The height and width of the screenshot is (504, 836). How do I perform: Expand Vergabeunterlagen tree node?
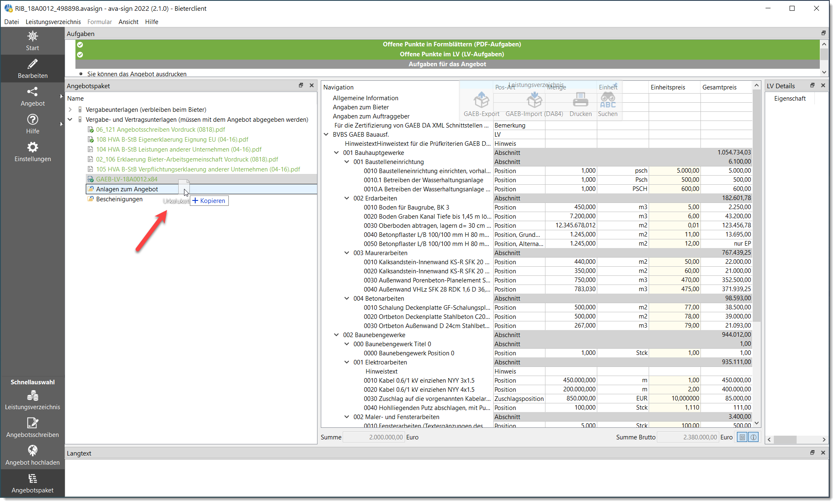(x=70, y=110)
